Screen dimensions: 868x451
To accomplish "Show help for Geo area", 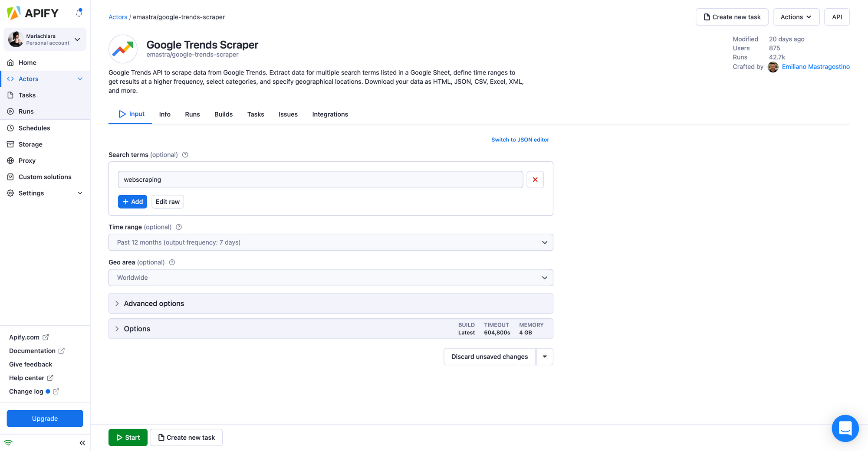I will [x=172, y=262].
